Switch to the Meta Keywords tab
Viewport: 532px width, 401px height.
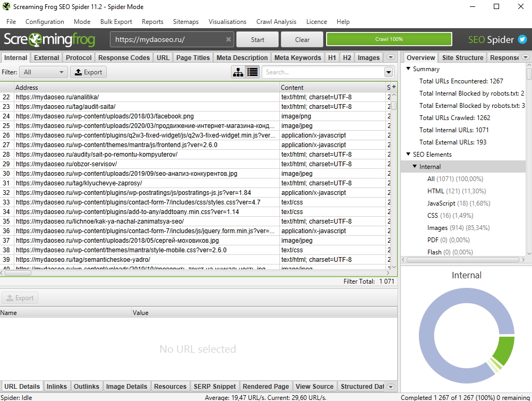click(297, 57)
